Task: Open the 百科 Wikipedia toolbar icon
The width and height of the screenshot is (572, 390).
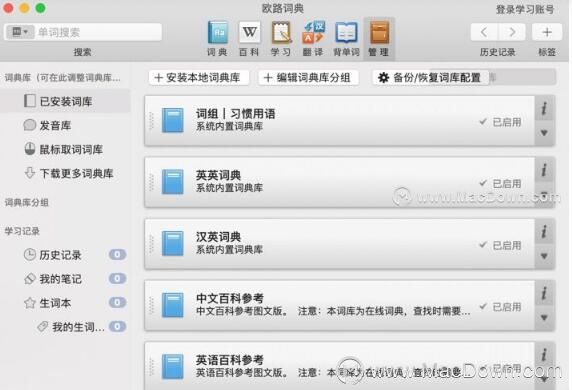Action: pos(250,38)
